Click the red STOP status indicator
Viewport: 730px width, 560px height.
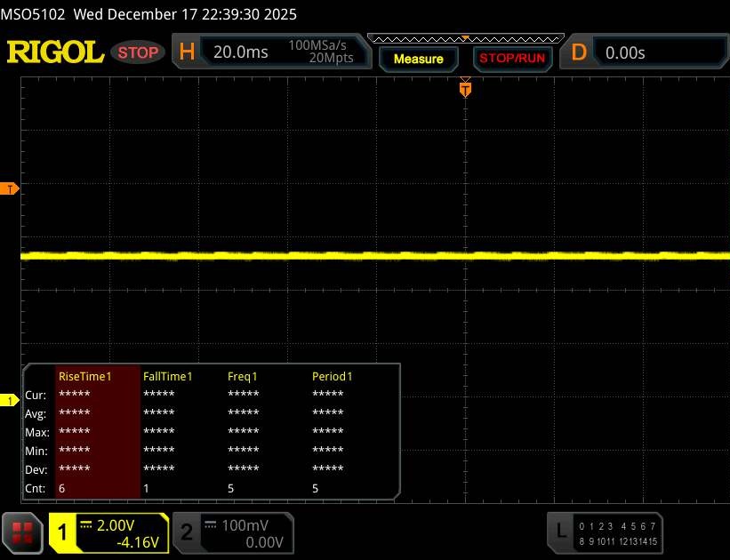[138, 52]
